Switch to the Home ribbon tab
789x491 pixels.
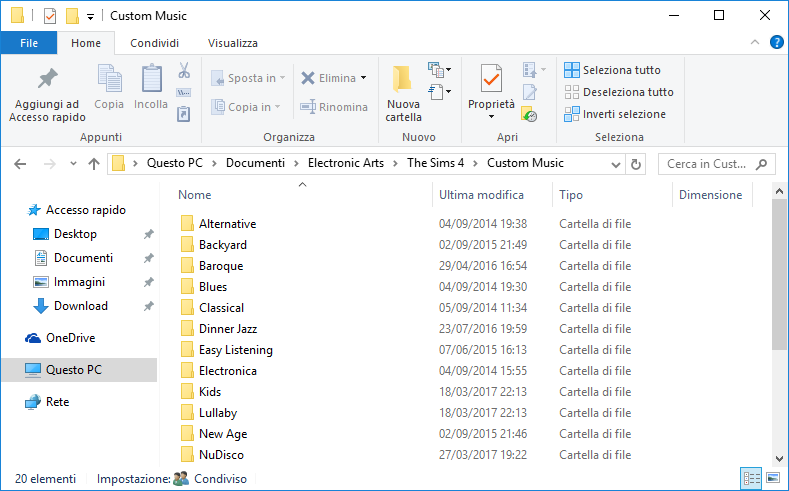(86, 43)
